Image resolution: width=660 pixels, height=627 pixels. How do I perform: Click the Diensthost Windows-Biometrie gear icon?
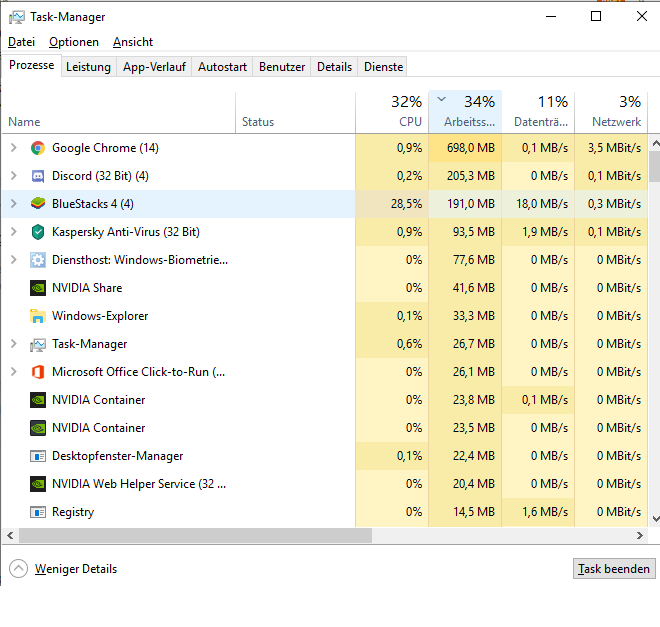tap(38, 260)
